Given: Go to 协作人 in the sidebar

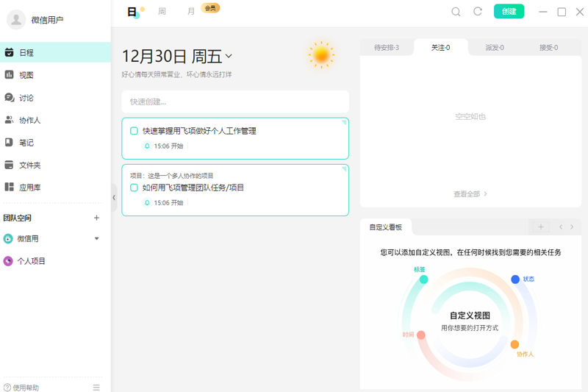Looking at the screenshot, I should (29, 120).
